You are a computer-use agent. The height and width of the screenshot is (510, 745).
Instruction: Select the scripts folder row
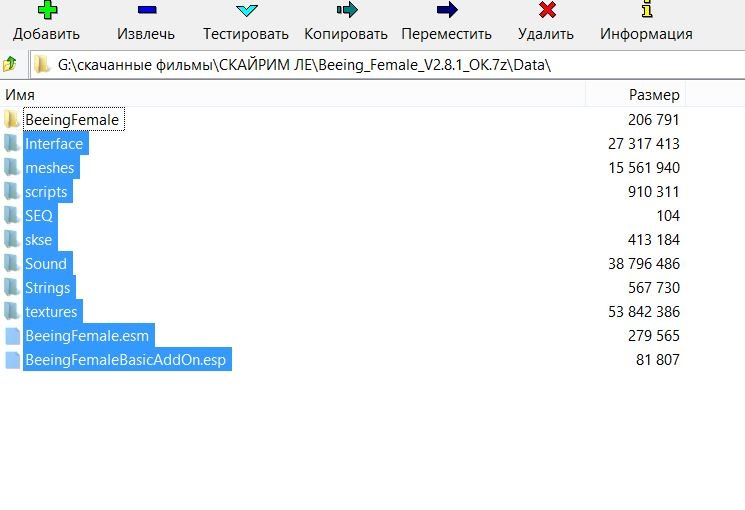(46, 192)
